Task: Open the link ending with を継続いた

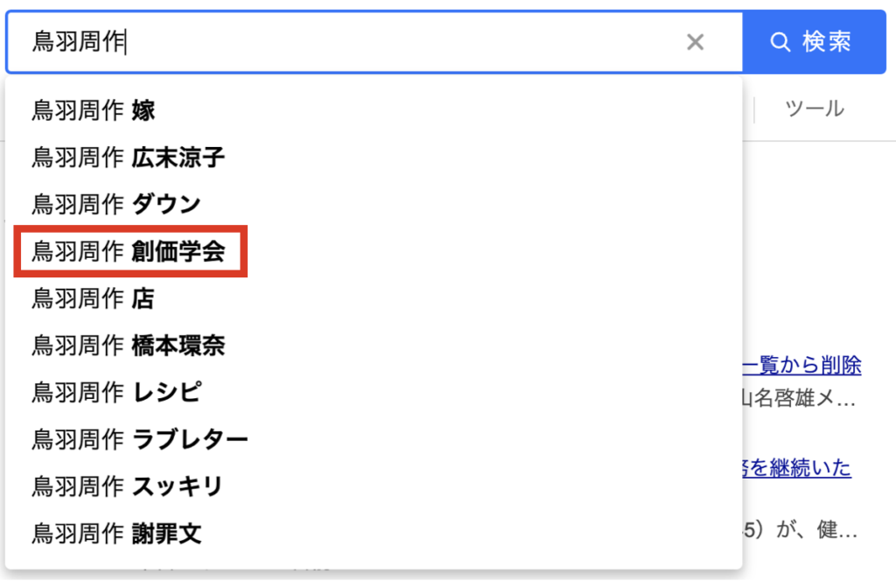Action: click(x=797, y=467)
